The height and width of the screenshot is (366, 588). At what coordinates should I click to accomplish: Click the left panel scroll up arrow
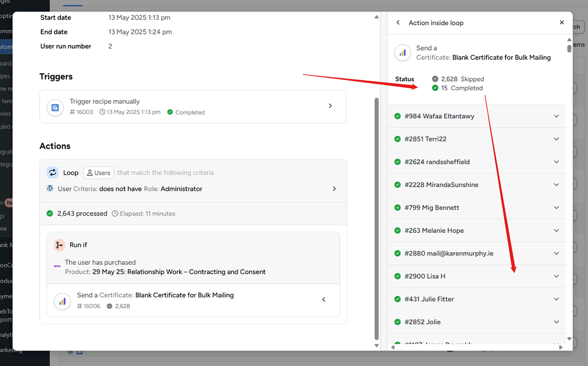(376, 17)
